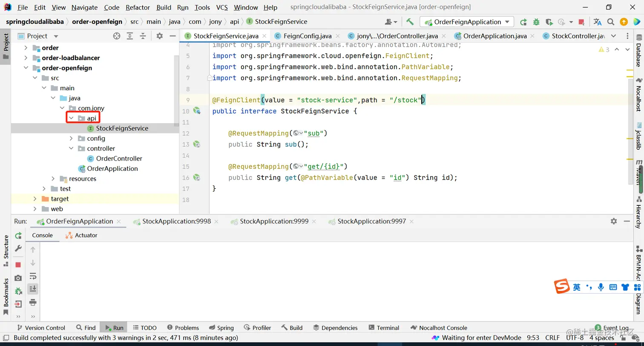Viewport: 644px width, 346px height.
Task: Run with Coverage shield icon
Action: point(549,22)
